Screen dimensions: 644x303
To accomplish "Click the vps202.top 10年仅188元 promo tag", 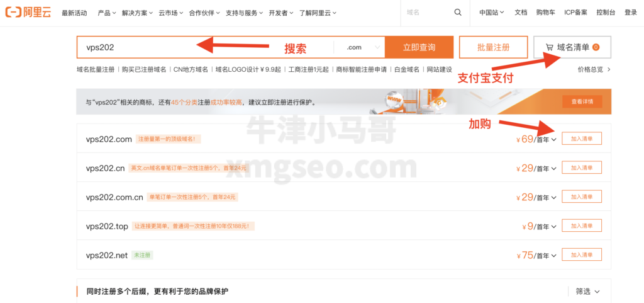I will click(x=193, y=226).
